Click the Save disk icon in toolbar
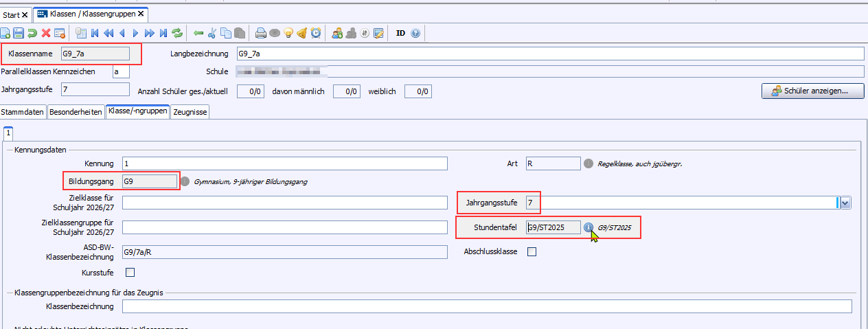This screenshot has height=329, width=868. click(x=18, y=33)
